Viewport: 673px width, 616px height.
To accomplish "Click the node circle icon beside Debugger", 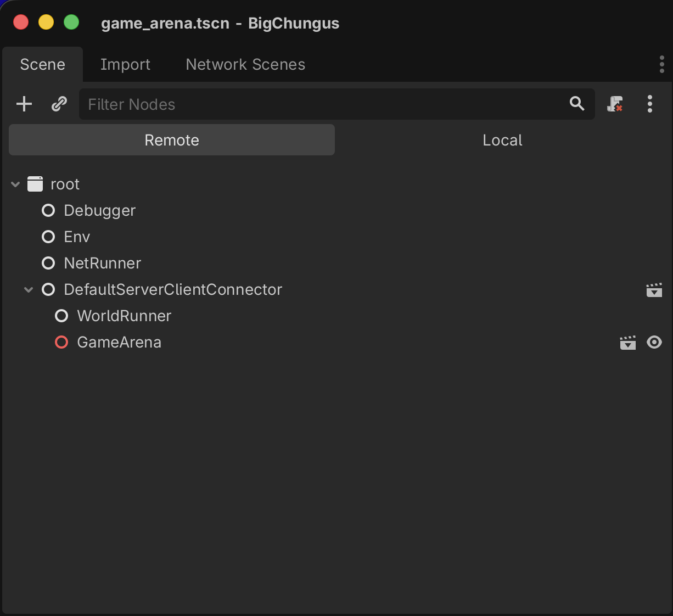I will (x=48, y=210).
